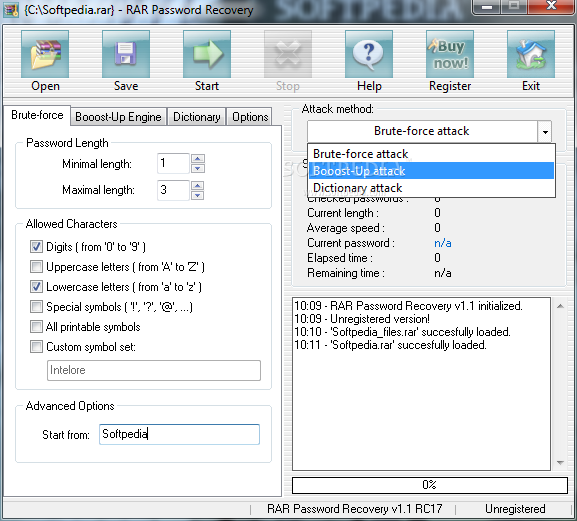Check All printable symbols
The height and width of the screenshot is (521, 577).
[36, 326]
